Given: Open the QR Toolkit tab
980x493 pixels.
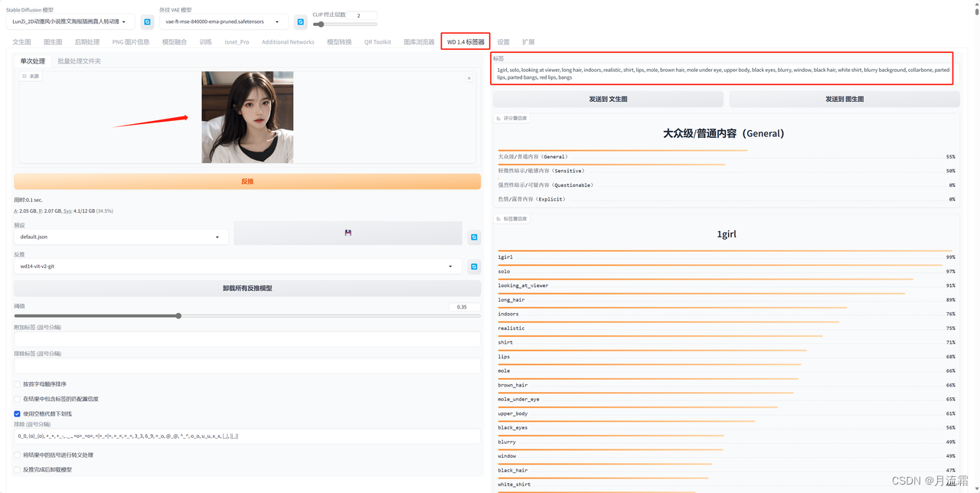Looking at the screenshot, I should [x=377, y=42].
